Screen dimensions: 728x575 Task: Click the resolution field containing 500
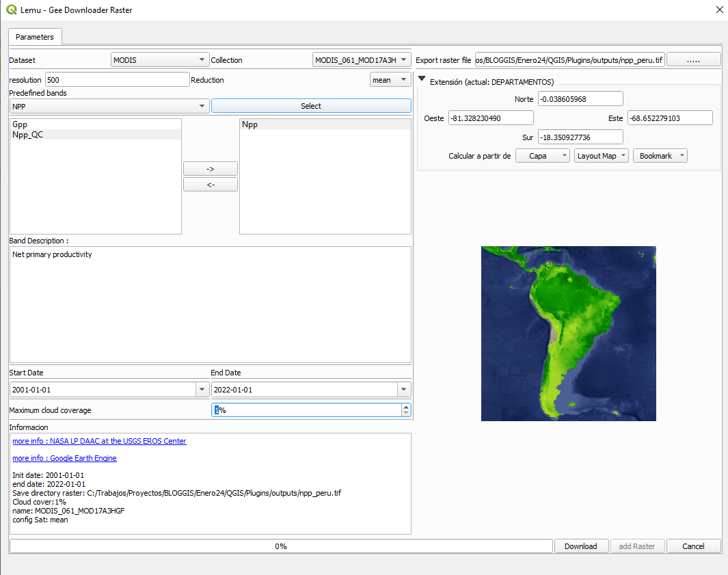[118, 80]
